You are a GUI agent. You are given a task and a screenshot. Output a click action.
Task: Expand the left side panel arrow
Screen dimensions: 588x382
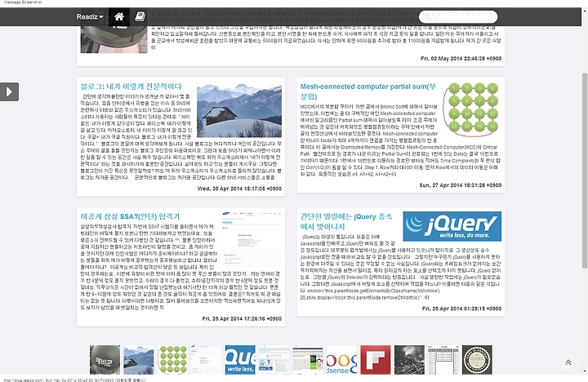[x=9, y=92]
